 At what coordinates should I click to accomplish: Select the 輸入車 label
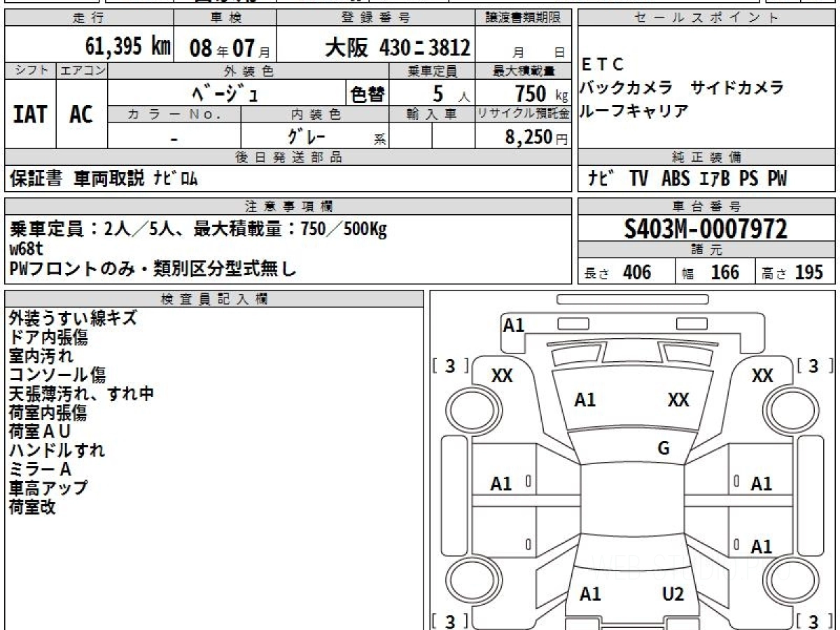pos(432,113)
